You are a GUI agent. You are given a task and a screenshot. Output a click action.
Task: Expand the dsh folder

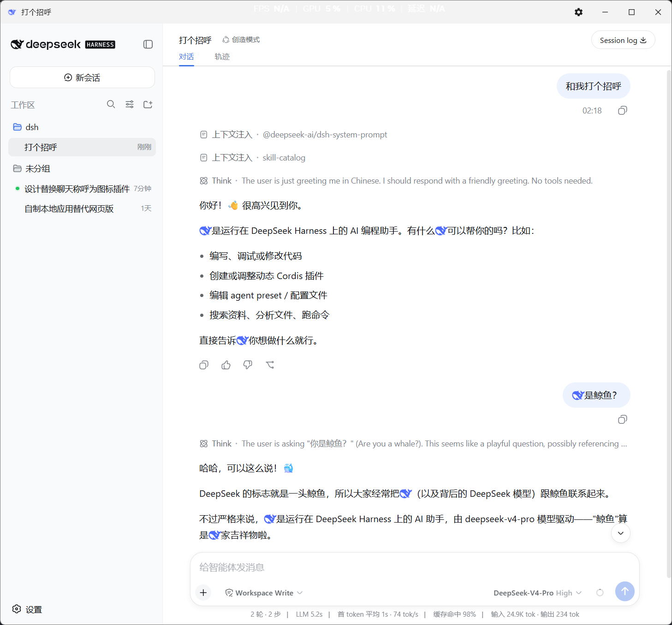click(x=82, y=127)
